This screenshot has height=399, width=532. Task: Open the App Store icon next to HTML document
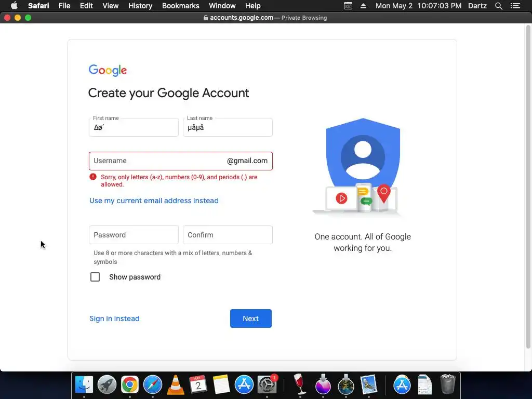click(402, 385)
